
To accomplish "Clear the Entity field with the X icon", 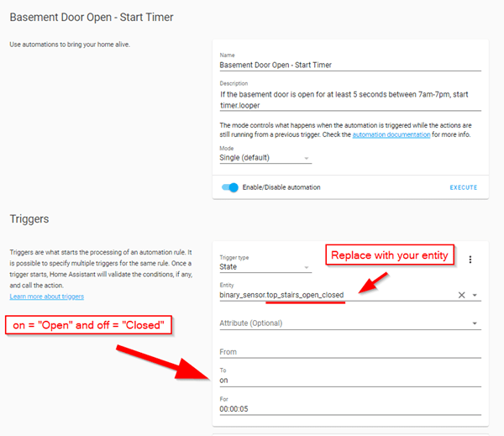I will pyautogui.click(x=461, y=295).
